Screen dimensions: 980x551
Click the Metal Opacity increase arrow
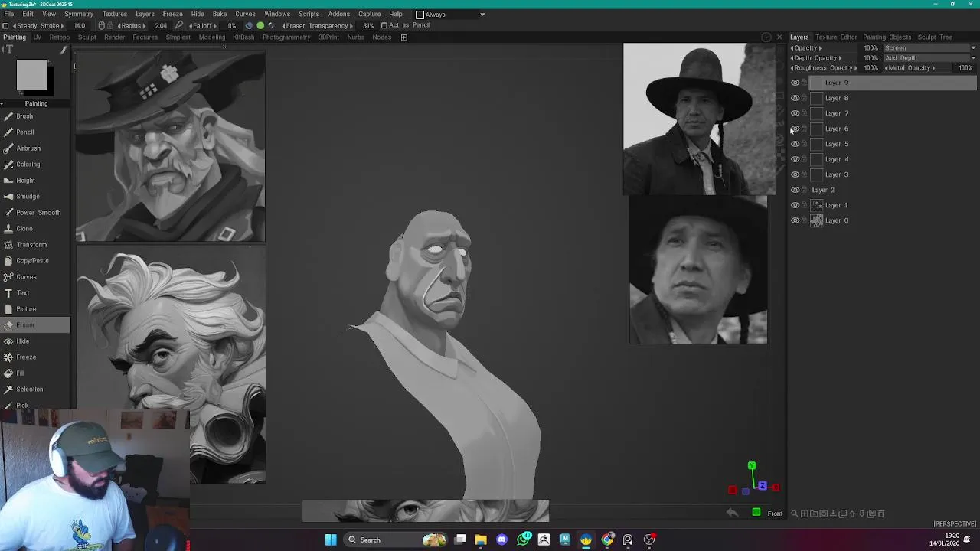coord(934,67)
